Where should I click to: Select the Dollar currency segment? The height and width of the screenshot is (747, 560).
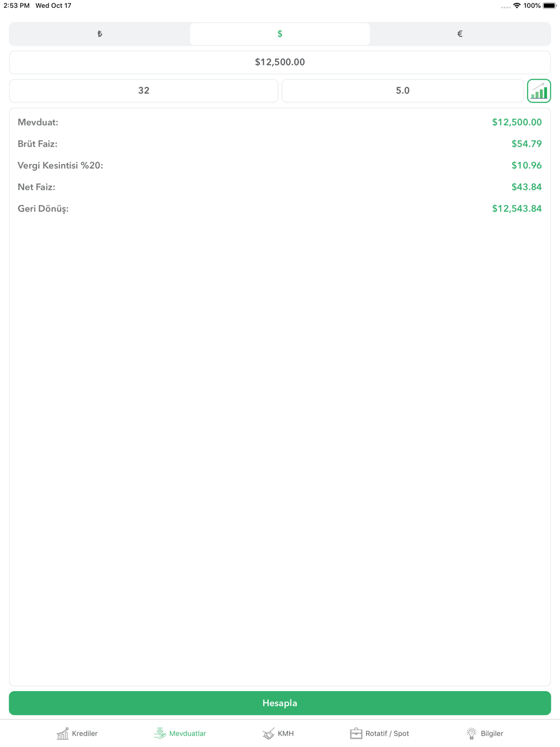pyautogui.click(x=280, y=34)
